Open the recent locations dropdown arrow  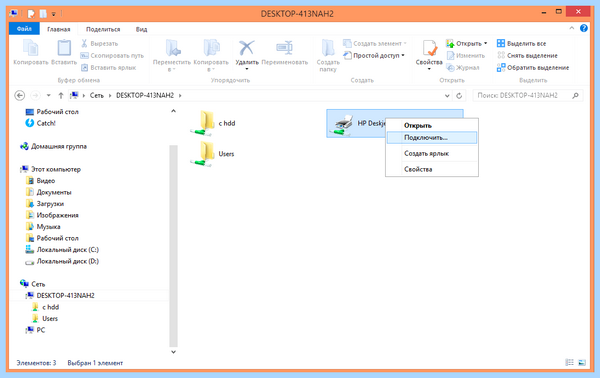pos(49,95)
